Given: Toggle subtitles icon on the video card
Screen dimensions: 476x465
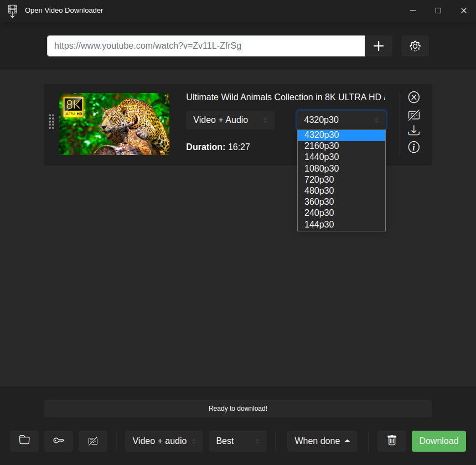Looking at the screenshot, I should point(414,115).
